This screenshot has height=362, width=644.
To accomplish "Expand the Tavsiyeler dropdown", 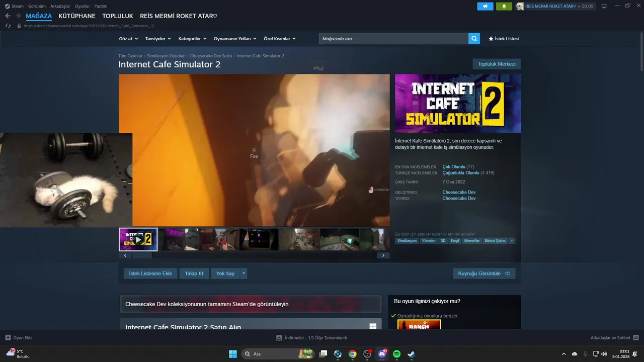I will point(158,39).
